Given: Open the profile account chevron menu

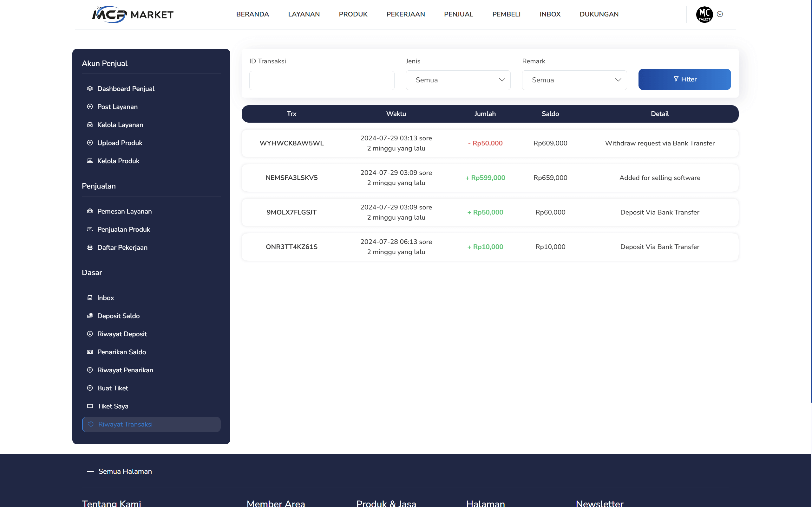Looking at the screenshot, I should point(720,14).
